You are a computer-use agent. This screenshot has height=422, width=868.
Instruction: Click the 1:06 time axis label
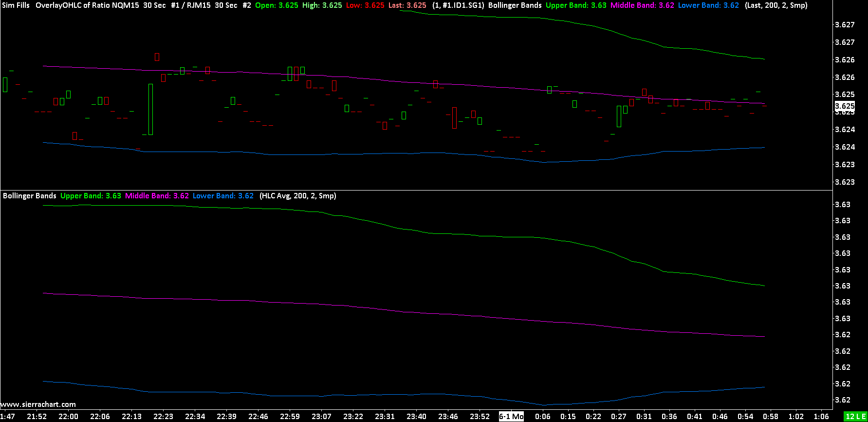tap(821, 417)
